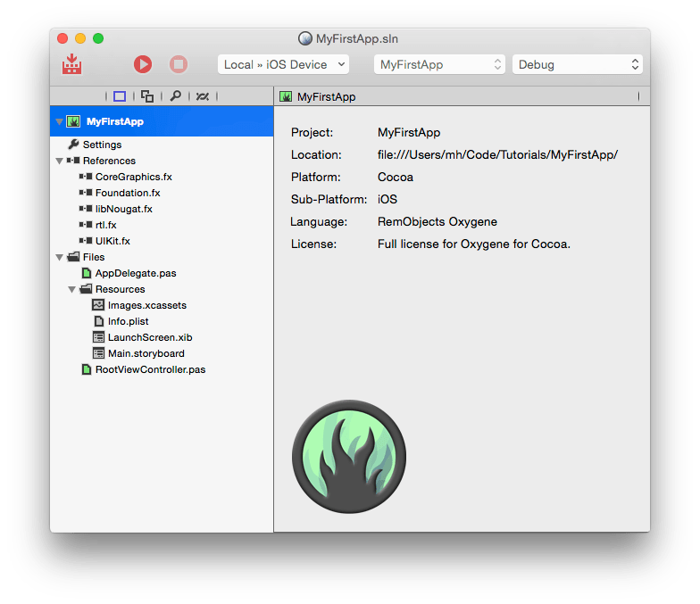Run the project with the Play button
Screen dimensions: 700x604
coord(143,64)
